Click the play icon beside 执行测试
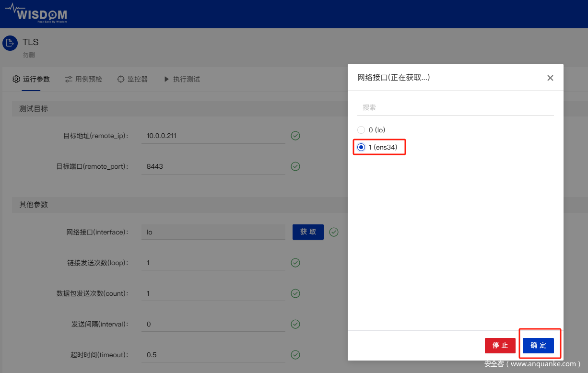The width and height of the screenshot is (588, 373). 166,79
